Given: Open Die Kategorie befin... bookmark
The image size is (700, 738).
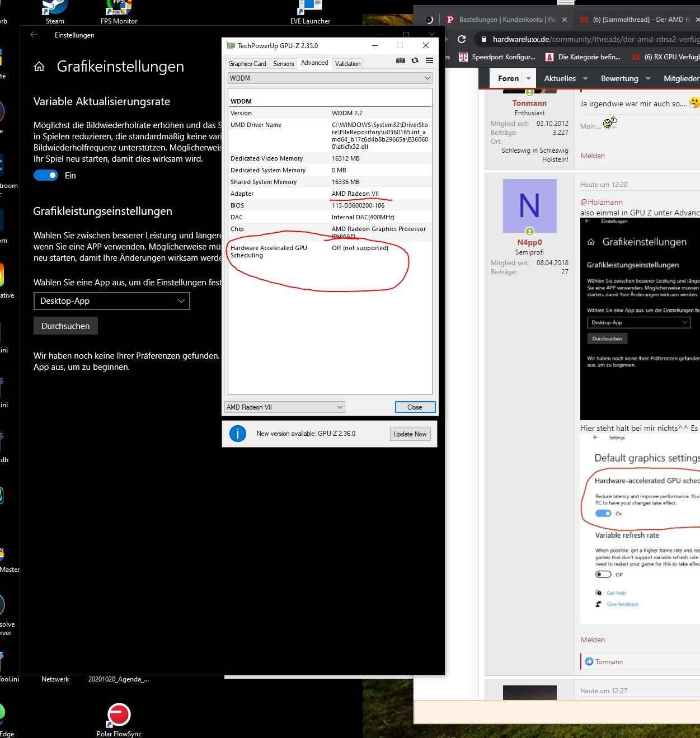Looking at the screenshot, I should (x=582, y=57).
